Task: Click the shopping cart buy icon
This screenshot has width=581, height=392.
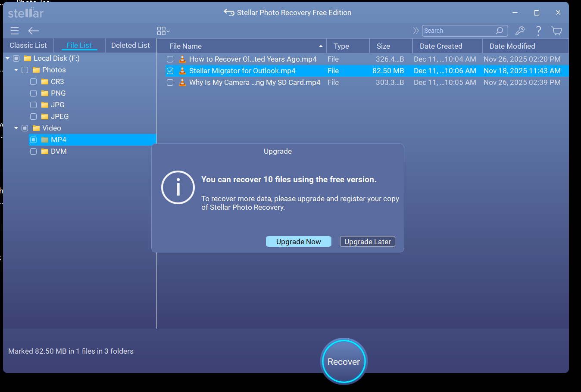Action: [556, 31]
